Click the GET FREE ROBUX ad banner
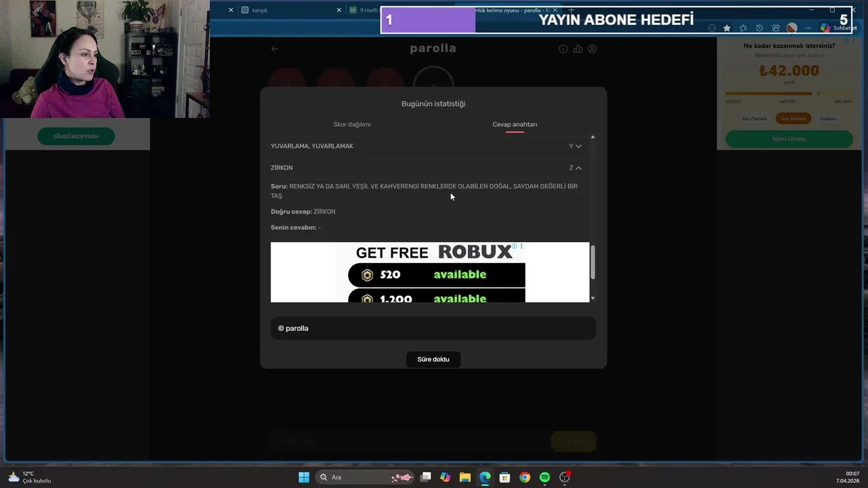Screen dimensions: 868x488 (x=430, y=272)
